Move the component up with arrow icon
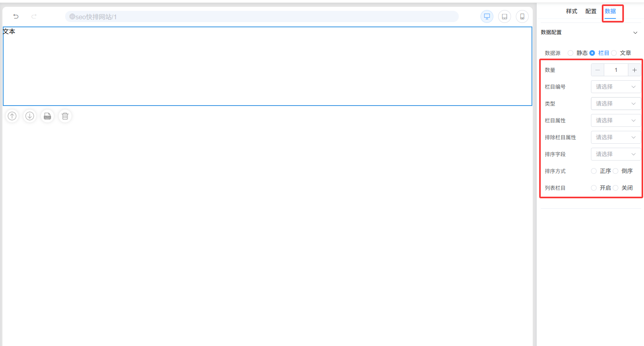 pyautogui.click(x=12, y=116)
